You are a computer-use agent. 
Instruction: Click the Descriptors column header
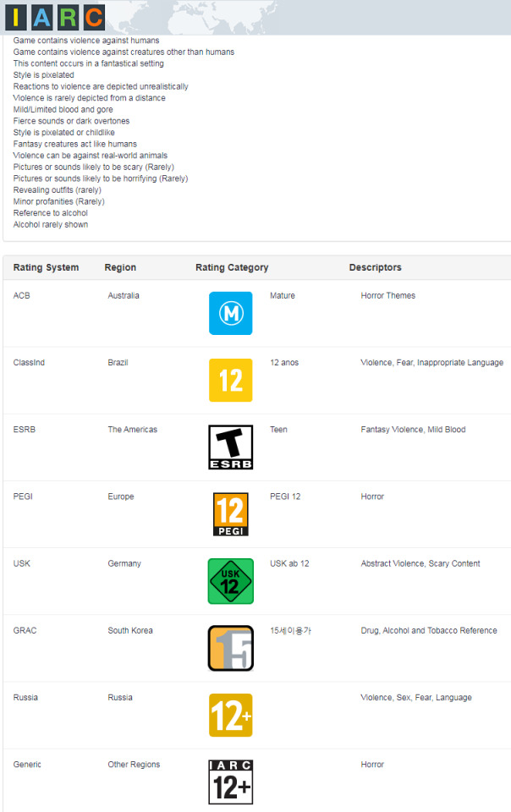point(376,267)
